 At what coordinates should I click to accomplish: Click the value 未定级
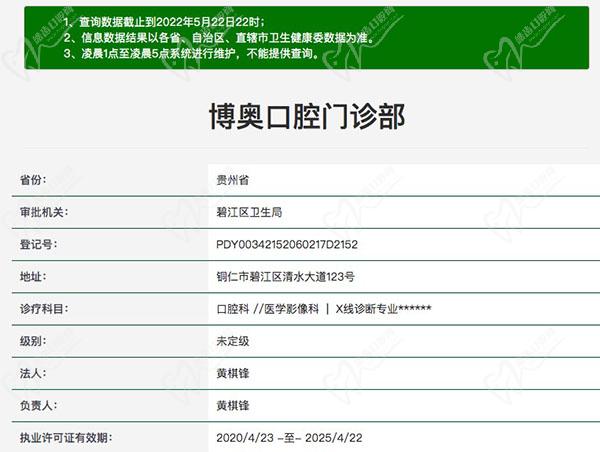coord(233,341)
